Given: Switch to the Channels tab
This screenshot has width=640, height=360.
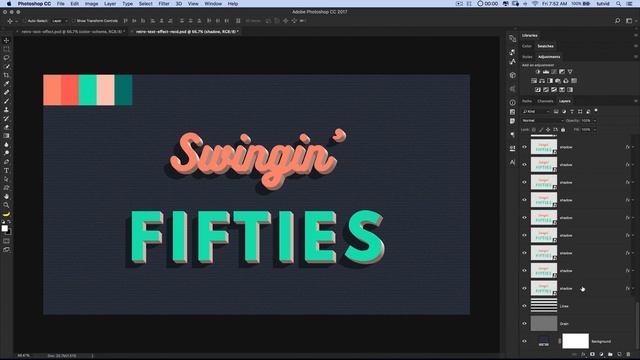Looking at the screenshot, I should (545, 101).
